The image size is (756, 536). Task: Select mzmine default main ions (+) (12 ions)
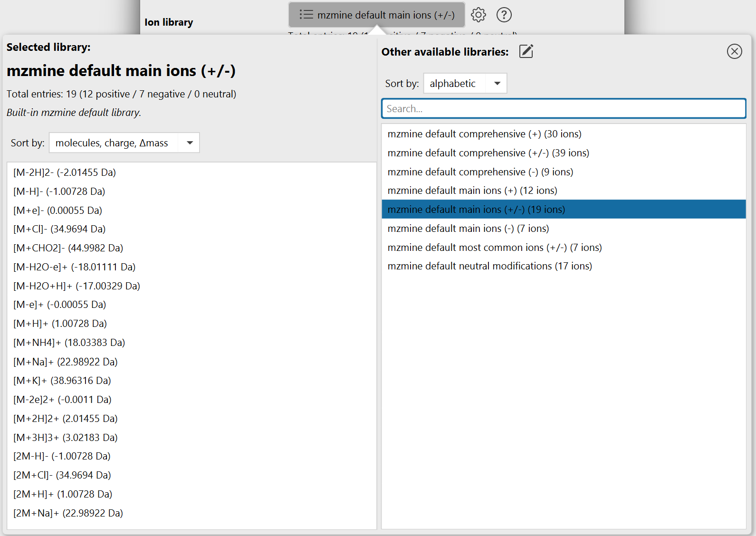[564, 191]
